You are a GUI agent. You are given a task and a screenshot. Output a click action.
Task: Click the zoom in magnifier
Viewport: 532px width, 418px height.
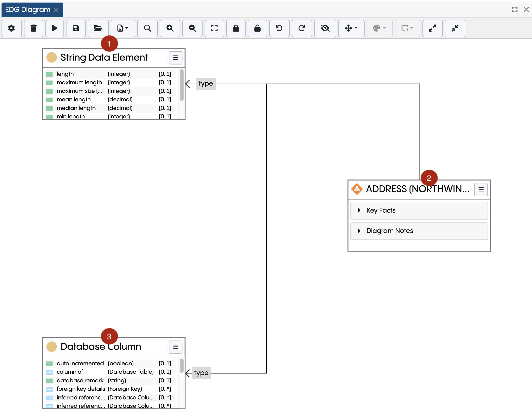coord(170,28)
